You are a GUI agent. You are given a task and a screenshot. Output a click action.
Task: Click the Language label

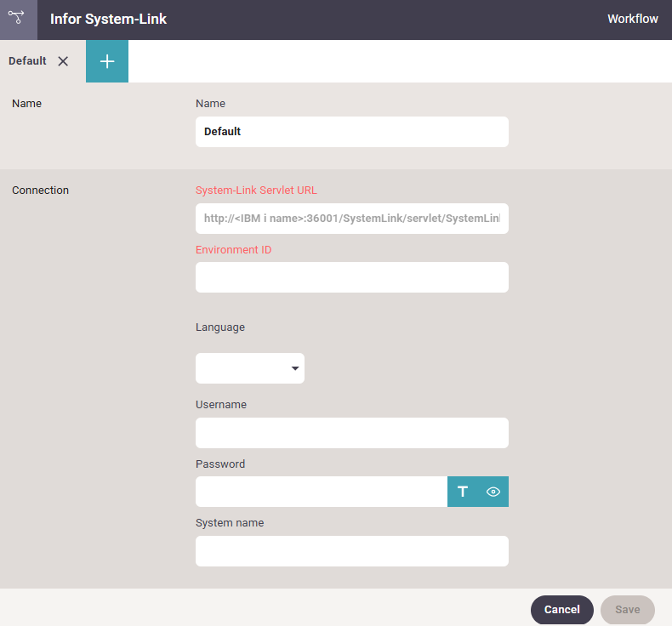coord(220,327)
